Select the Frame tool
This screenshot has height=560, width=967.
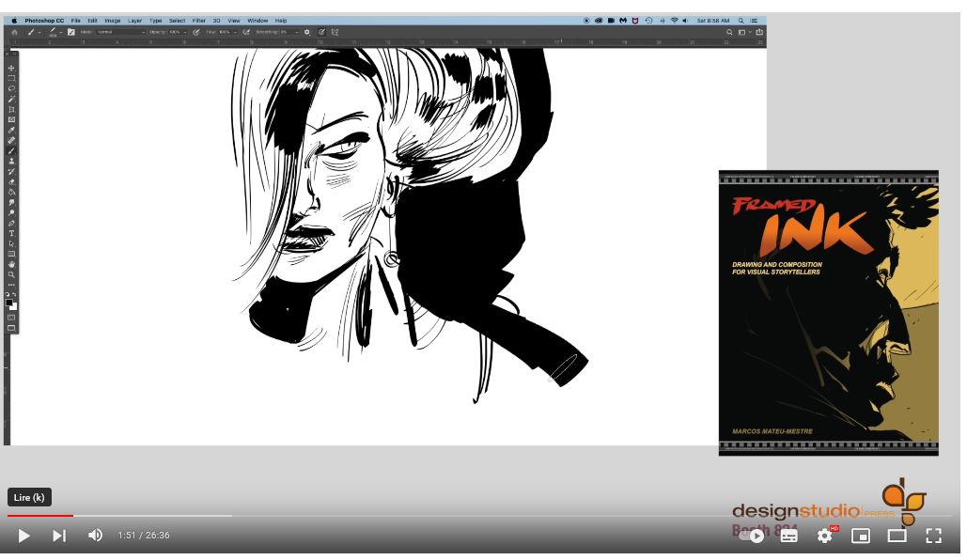point(11,119)
